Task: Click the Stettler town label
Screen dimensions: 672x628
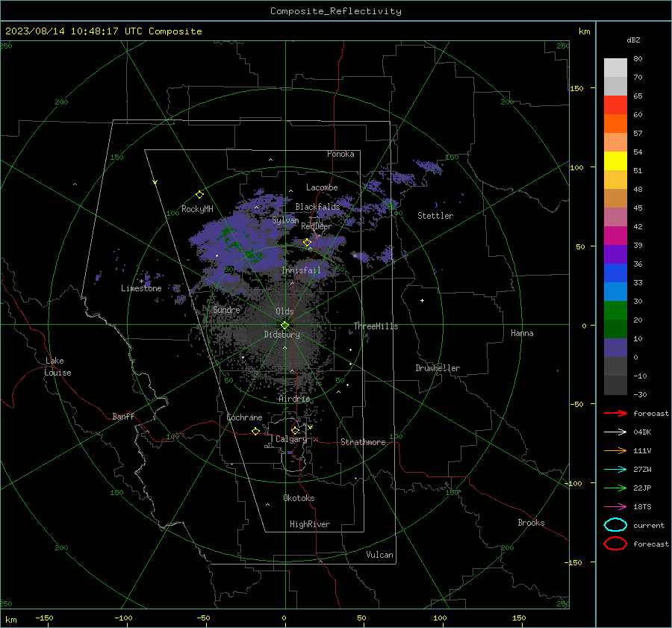Action: pyautogui.click(x=435, y=216)
